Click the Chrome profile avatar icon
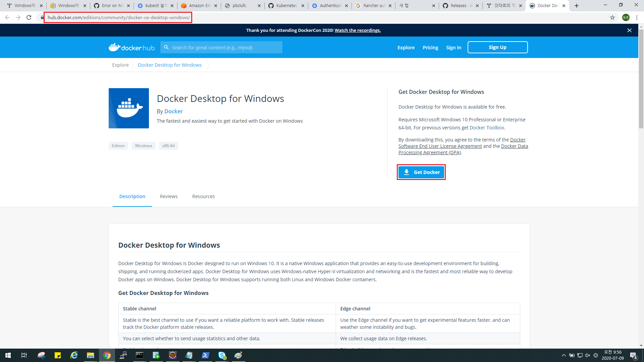 [626, 17]
